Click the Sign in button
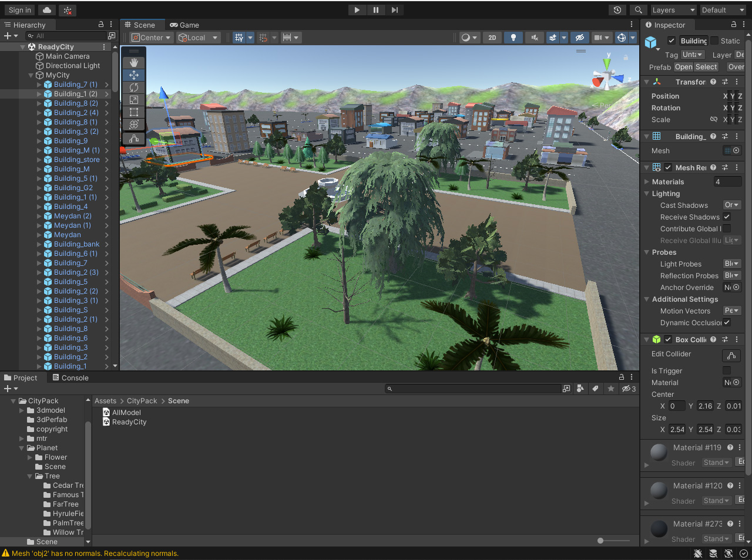 click(x=20, y=10)
